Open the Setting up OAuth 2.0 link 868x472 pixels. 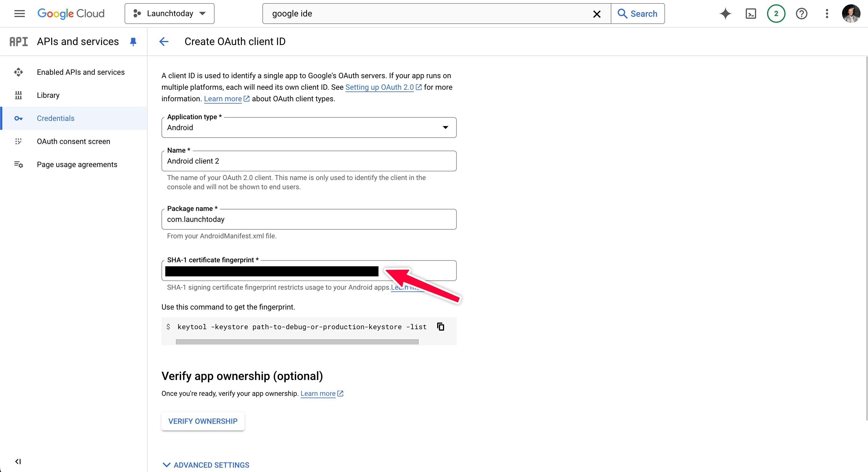(x=380, y=87)
